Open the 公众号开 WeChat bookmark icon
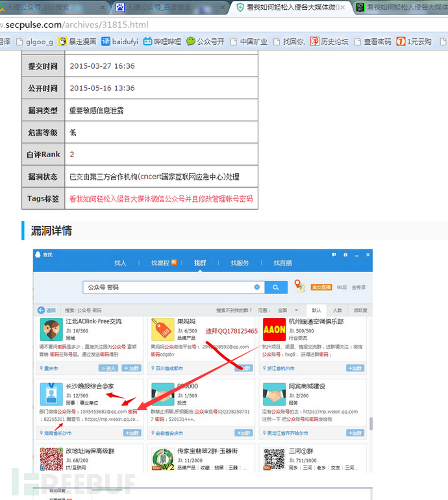Screen dimensions: 448x500 click(190, 42)
